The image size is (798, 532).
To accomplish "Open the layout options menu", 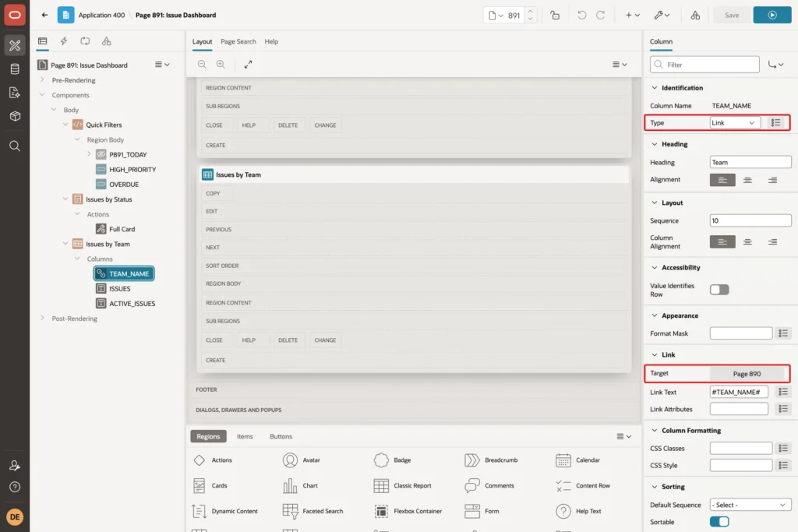I will pyautogui.click(x=620, y=64).
